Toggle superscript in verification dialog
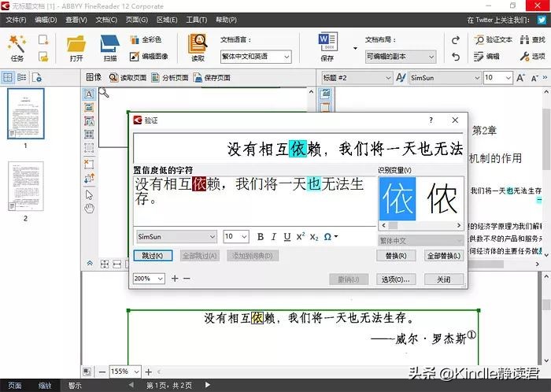The image size is (551, 392). click(x=301, y=236)
